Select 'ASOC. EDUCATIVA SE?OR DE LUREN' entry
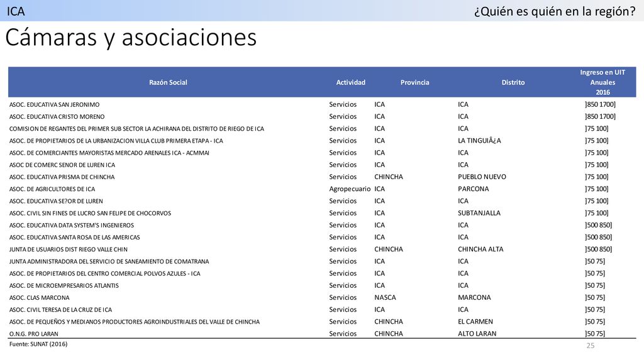 point(56,201)
